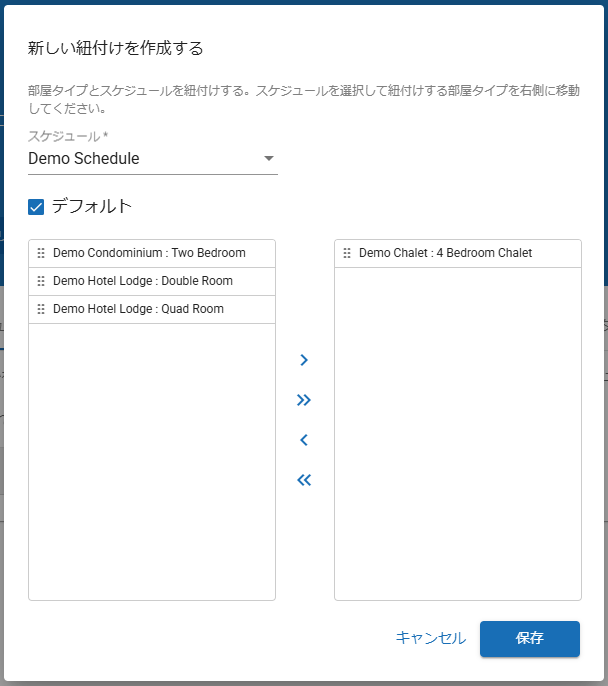The image size is (608, 686).
Task: Select Demo Chalet : 4 Bedroom Chalet
Action: [445, 254]
